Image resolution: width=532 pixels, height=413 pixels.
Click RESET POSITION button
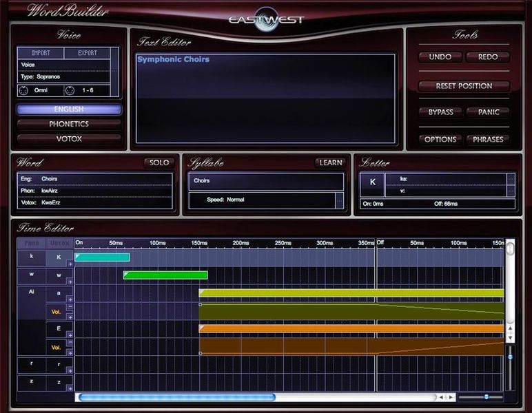[x=464, y=86]
